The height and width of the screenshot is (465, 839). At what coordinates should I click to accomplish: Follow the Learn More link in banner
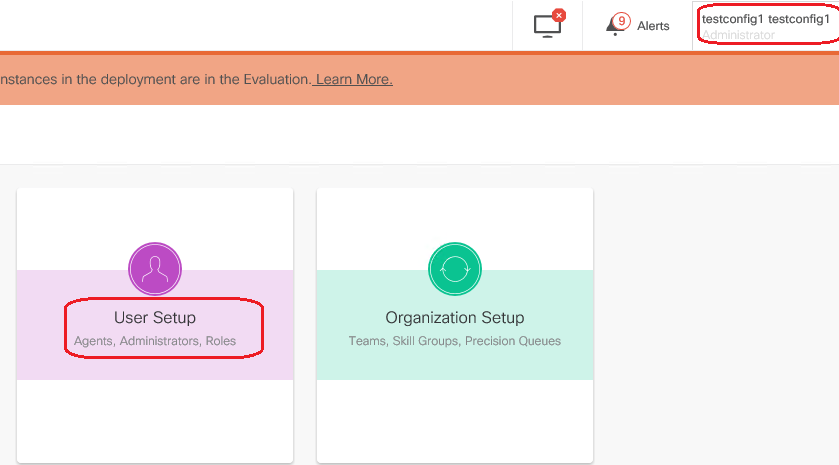pos(353,79)
